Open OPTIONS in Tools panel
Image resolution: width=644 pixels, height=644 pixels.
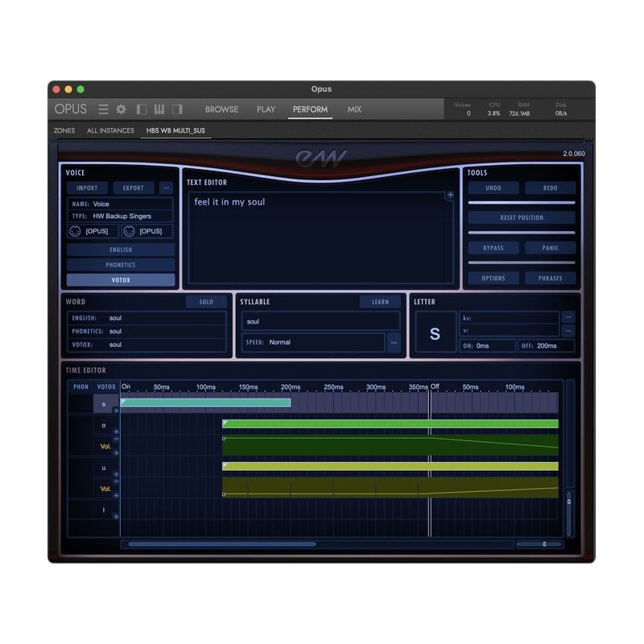pos(493,279)
